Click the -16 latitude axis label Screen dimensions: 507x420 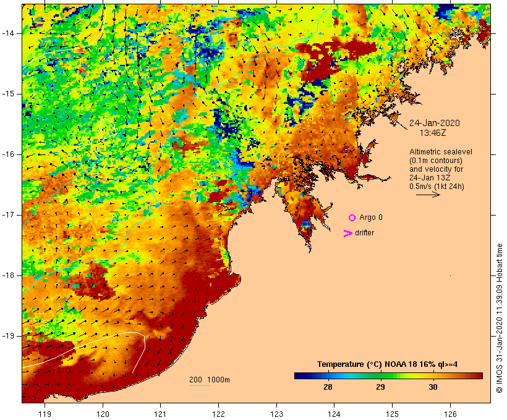7,154
